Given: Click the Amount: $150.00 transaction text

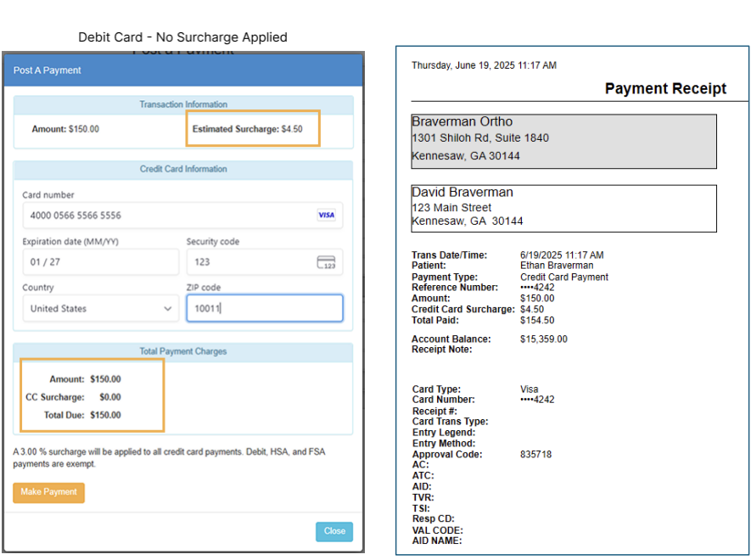Looking at the screenshot, I should click(x=65, y=129).
